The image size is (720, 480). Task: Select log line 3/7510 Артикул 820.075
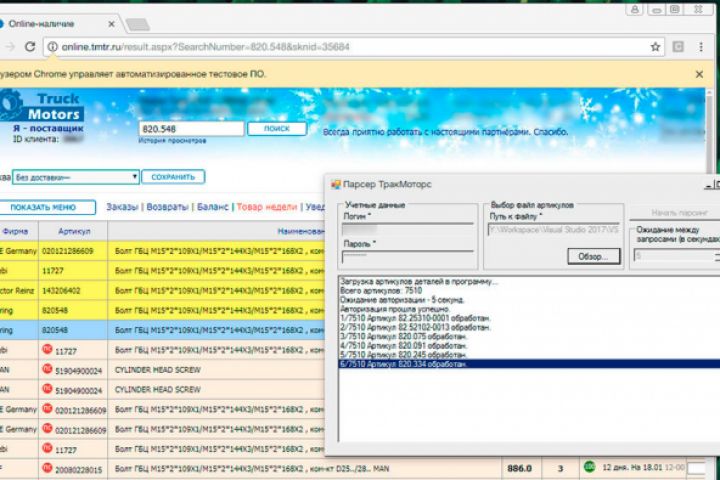coord(404,337)
